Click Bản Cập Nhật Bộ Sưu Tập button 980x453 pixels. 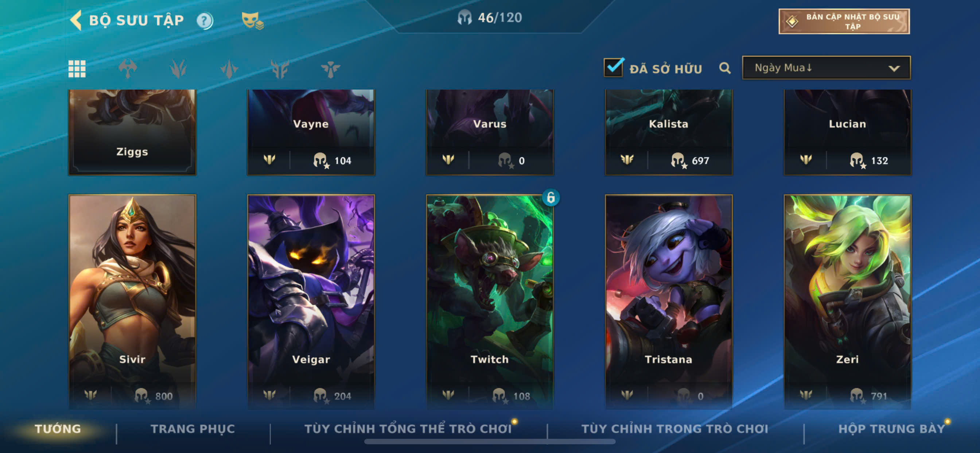(844, 21)
